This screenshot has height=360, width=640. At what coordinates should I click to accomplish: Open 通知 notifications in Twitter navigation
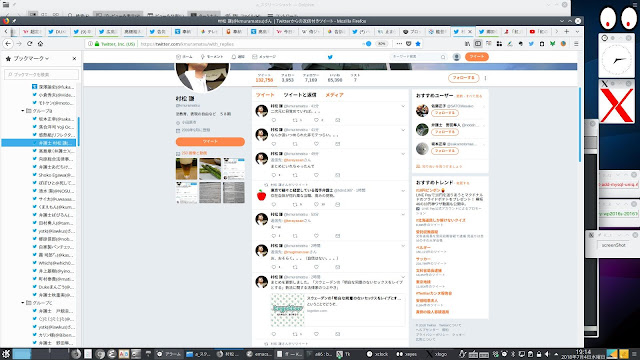(238, 57)
